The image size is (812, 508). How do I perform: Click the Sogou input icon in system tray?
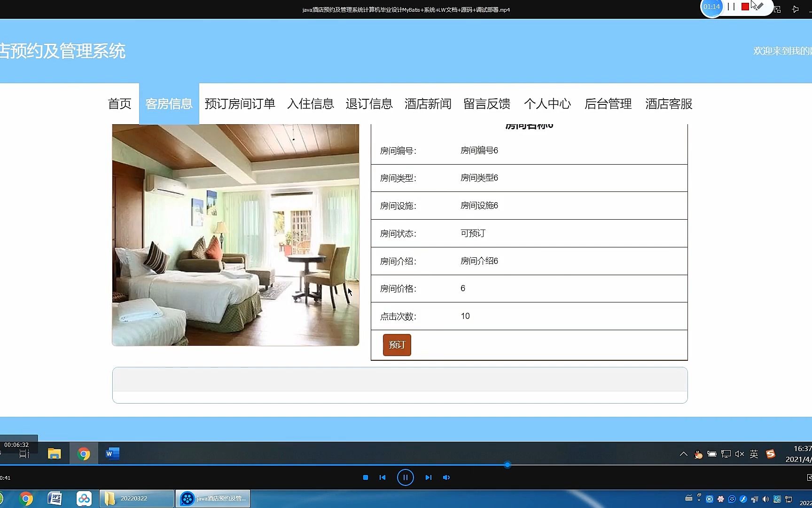click(771, 454)
